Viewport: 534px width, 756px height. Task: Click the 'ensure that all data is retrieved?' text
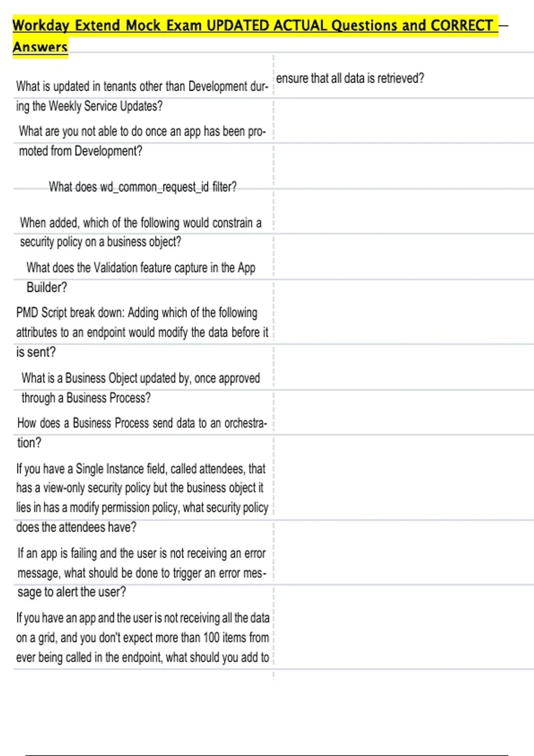[x=350, y=78]
